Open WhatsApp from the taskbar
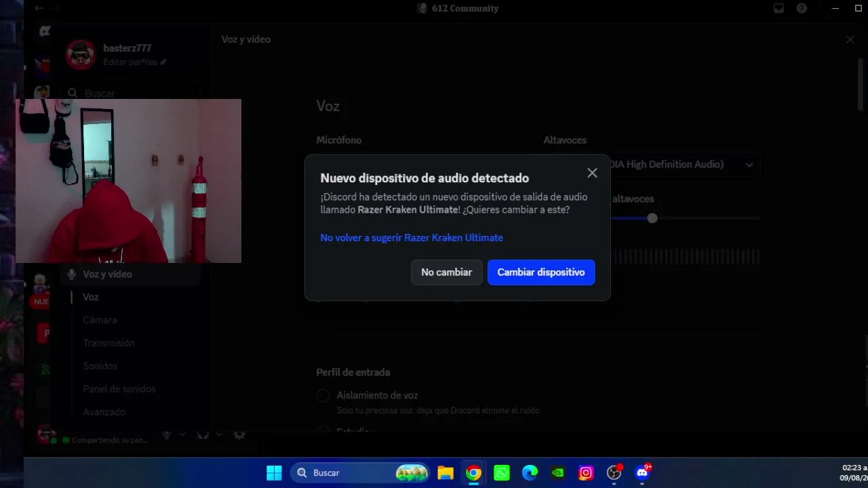This screenshot has height=488, width=868. click(x=502, y=473)
